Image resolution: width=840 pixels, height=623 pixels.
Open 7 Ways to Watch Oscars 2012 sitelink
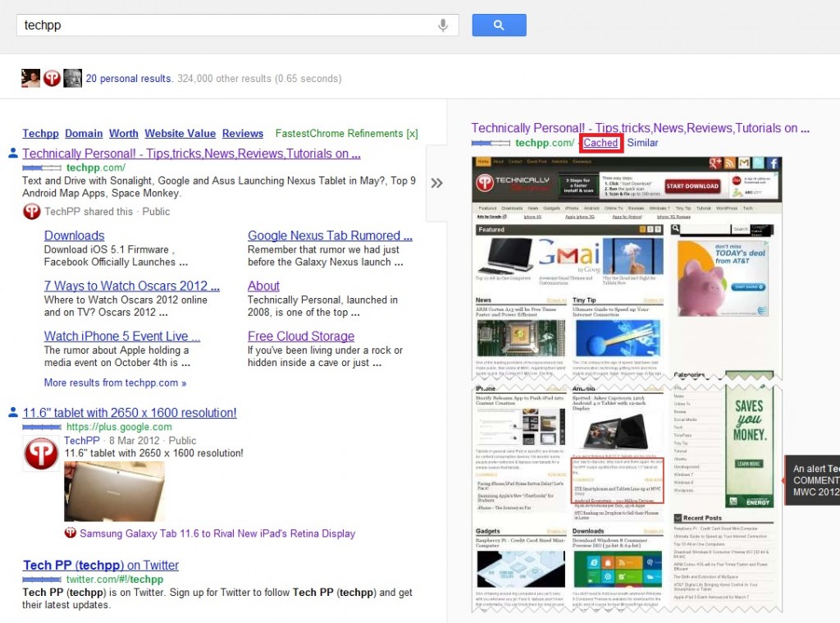[x=132, y=286]
